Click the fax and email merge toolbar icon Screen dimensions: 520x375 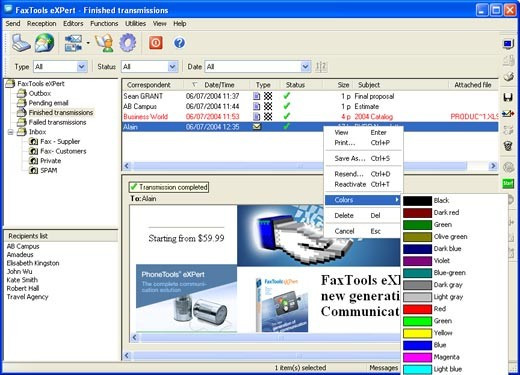click(x=74, y=43)
